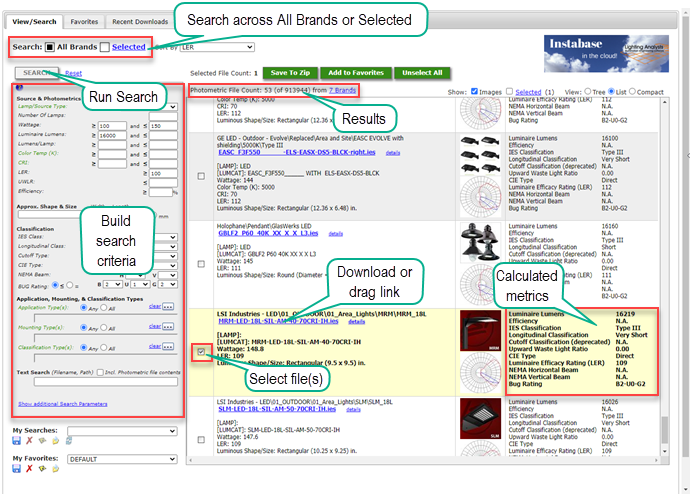Switch to the Favorites tab
This screenshot has width=690, height=494.
pos(84,22)
